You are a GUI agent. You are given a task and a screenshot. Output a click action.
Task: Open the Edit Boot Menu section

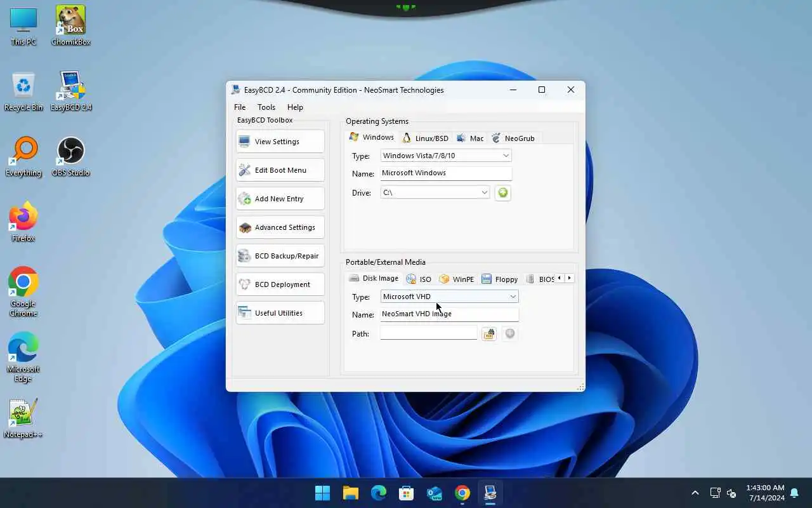280,170
